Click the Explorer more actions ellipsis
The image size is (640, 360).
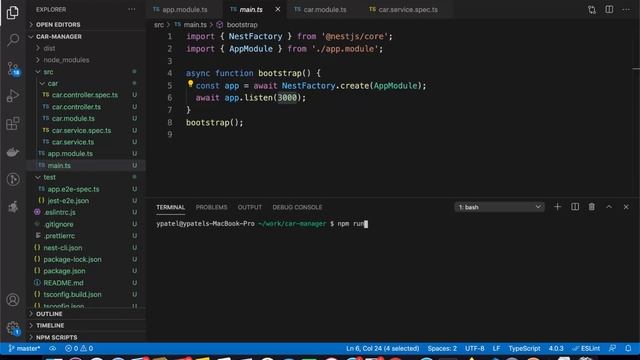click(x=131, y=9)
